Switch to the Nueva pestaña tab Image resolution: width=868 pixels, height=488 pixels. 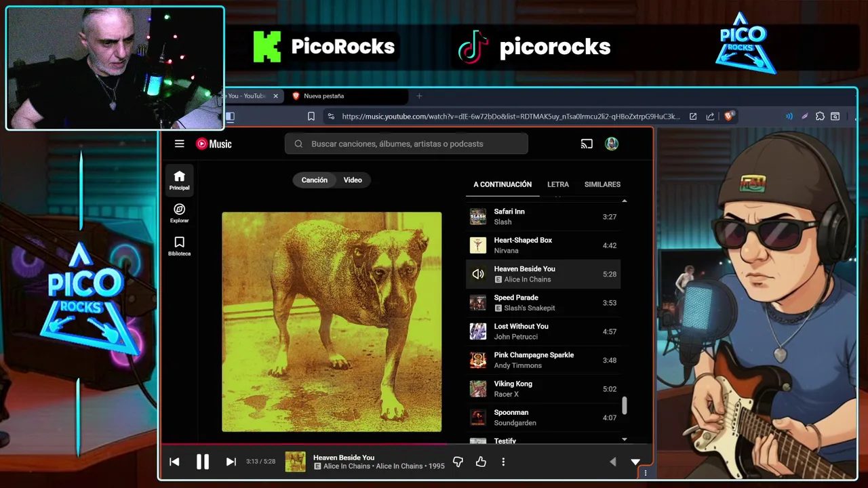[x=347, y=96]
